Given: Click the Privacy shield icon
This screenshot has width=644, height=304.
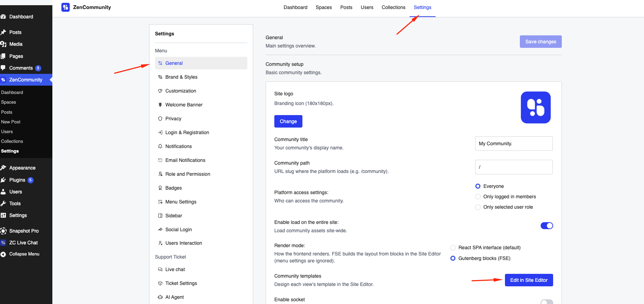Looking at the screenshot, I should (160, 119).
